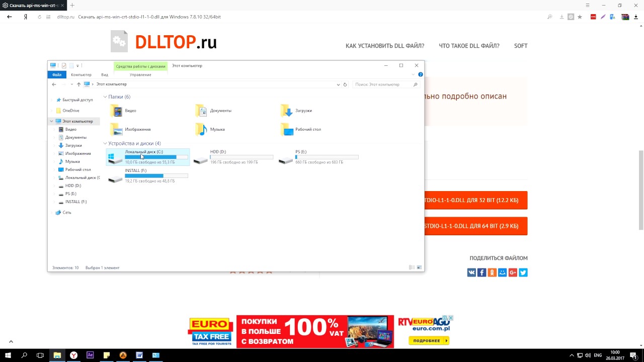Open the Вид ribbon tab
The height and width of the screenshot is (362, 644).
coord(105,74)
